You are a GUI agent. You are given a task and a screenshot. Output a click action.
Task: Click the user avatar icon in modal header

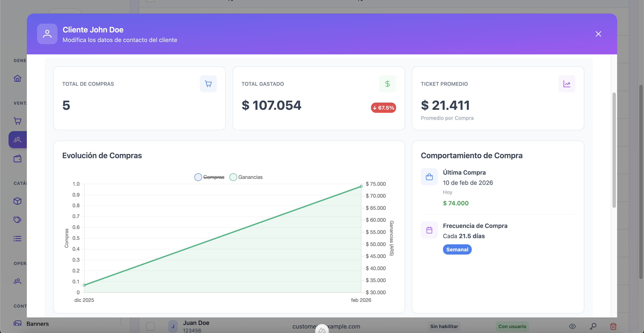pyautogui.click(x=47, y=34)
